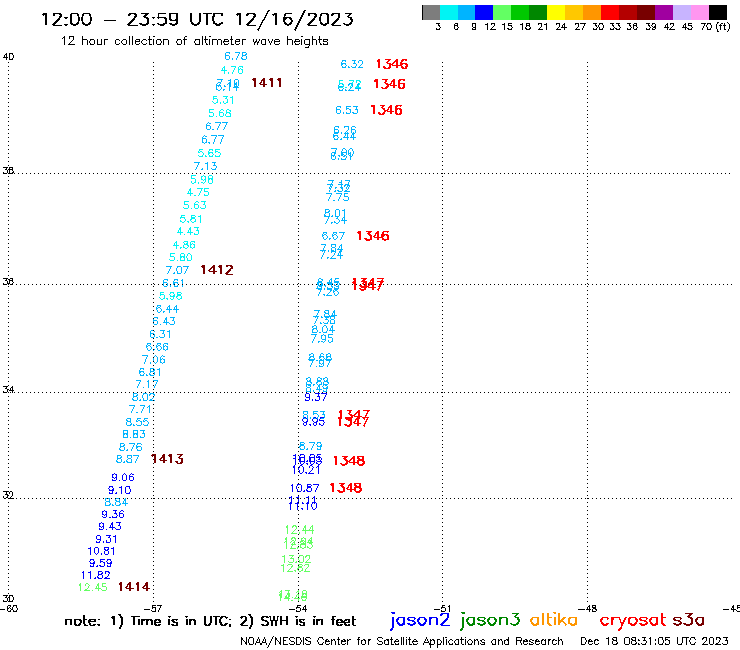
Task: Select the orange legend swatch
Action: (x=592, y=12)
